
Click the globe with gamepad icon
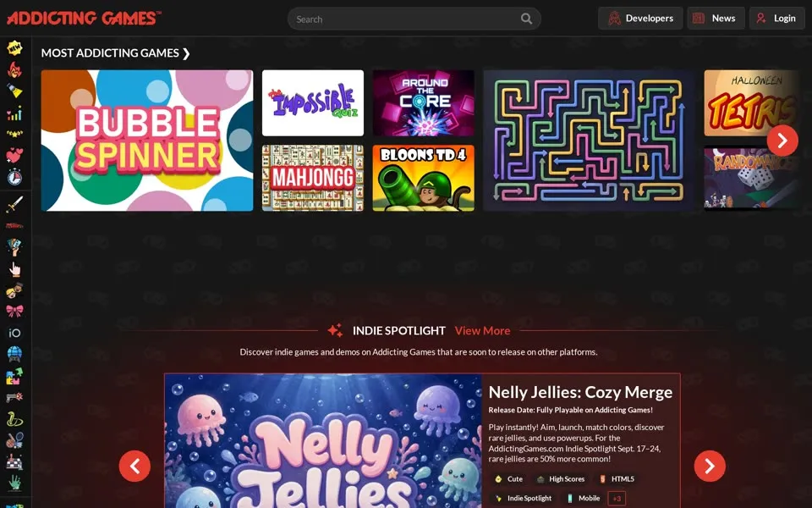point(14,354)
